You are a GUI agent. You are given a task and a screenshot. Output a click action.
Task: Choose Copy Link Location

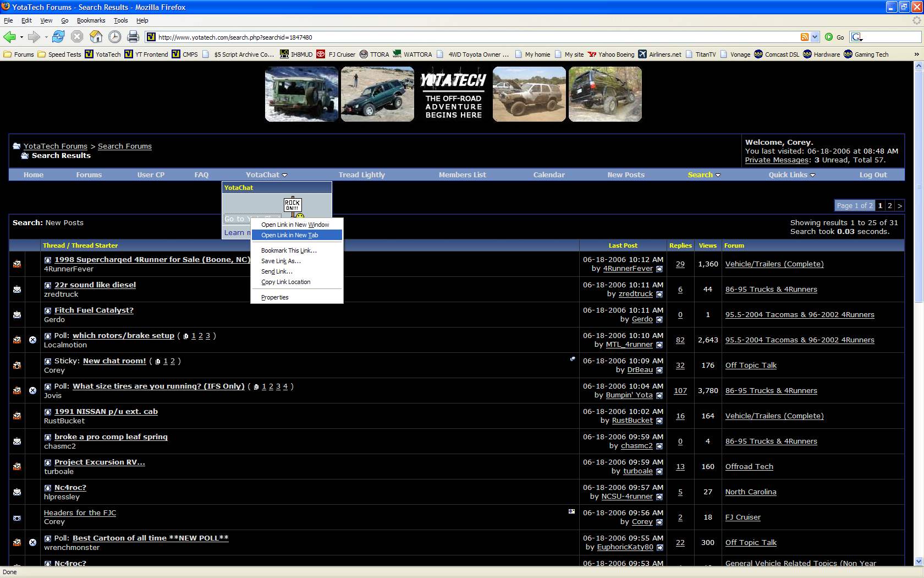(x=297, y=282)
